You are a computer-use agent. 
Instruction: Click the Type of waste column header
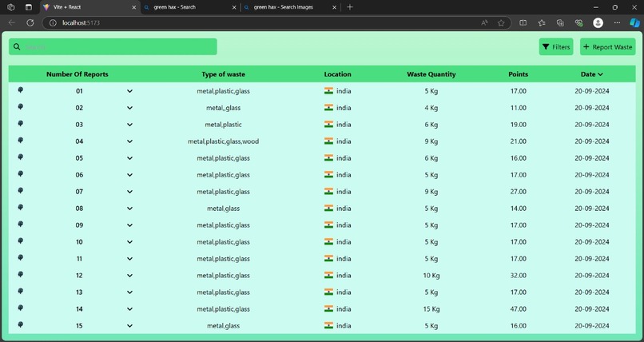(x=224, y=74)
